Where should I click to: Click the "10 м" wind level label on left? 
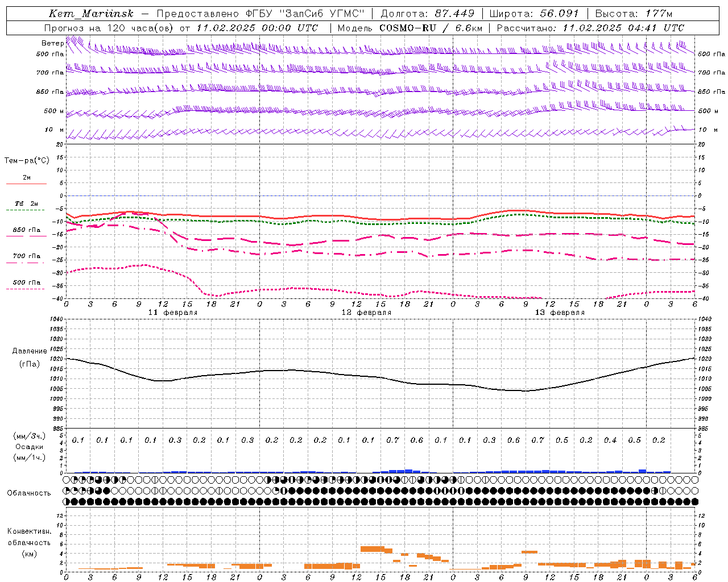(54, 130)
